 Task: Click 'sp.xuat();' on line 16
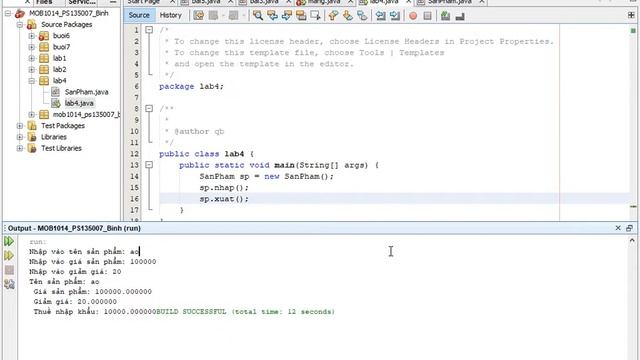224,199
